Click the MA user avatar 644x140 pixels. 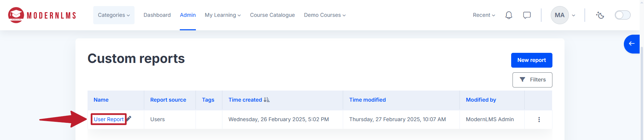[x=559, y=15]
